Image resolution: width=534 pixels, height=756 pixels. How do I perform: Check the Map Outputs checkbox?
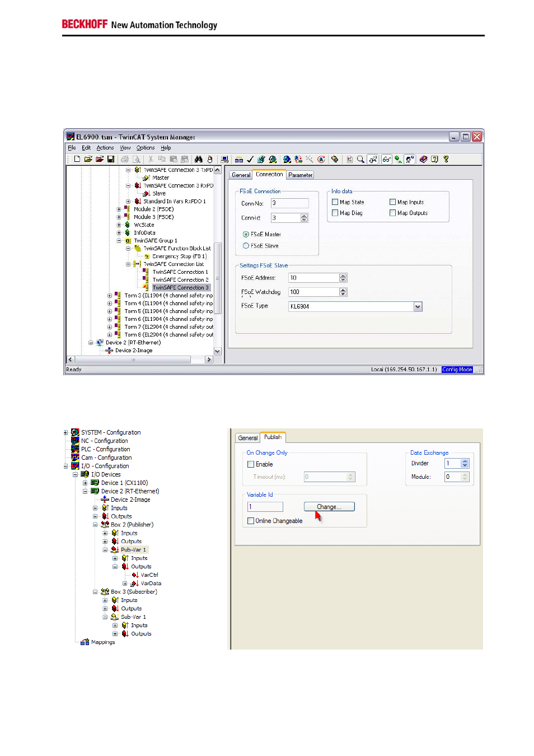pyautogui.click(x=392, y=213)
